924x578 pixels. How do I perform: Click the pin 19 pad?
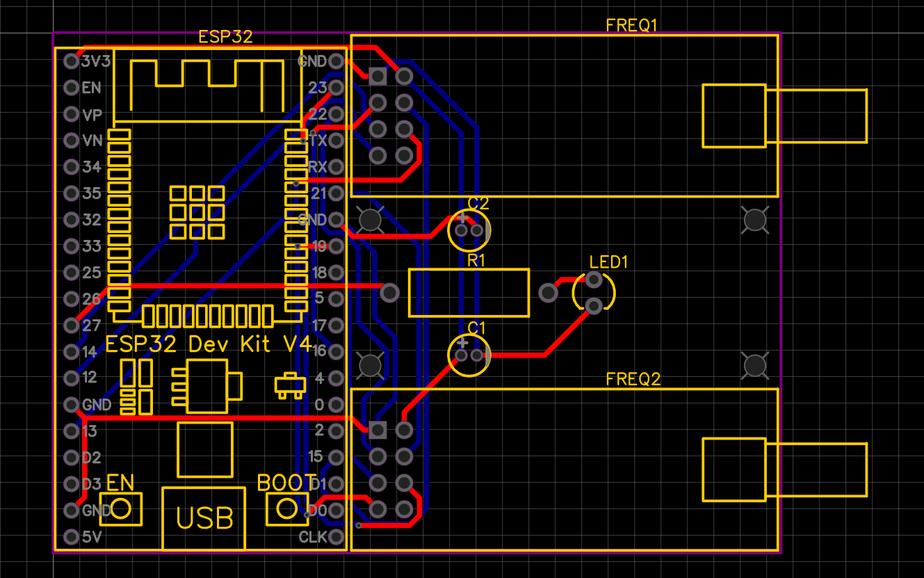point(337,246)
